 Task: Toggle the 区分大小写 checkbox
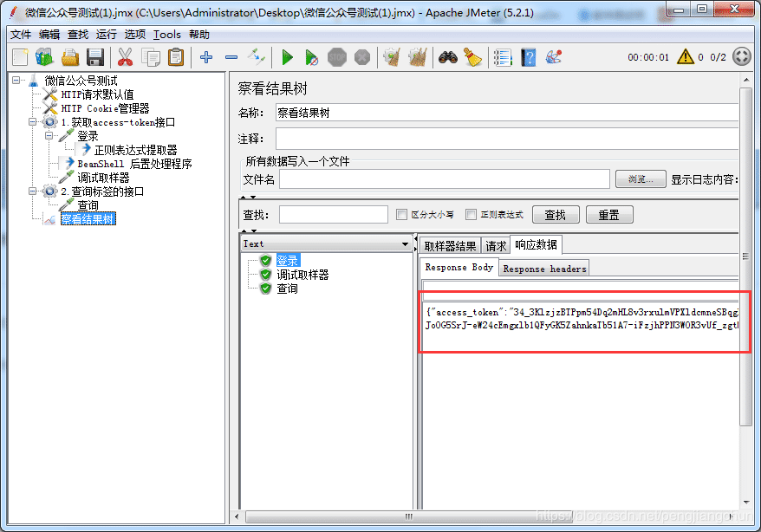pyautogui.click(x=401, y=214)
